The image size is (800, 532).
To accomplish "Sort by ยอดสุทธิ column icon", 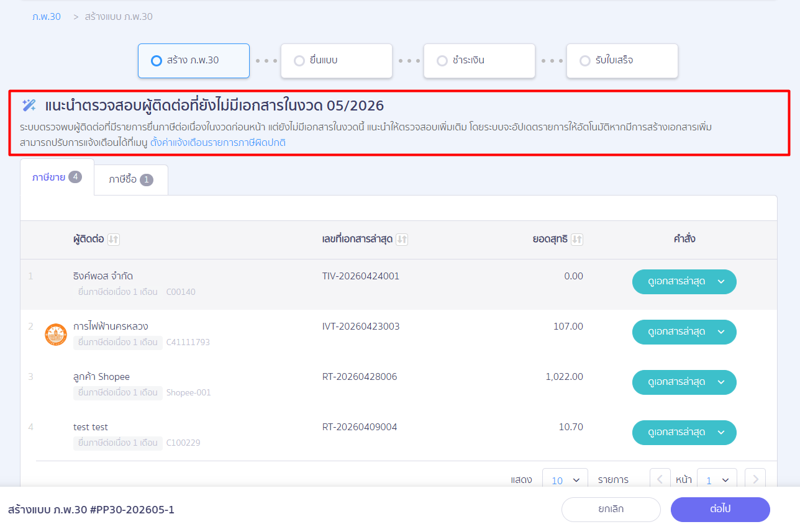I will (577, 240).
